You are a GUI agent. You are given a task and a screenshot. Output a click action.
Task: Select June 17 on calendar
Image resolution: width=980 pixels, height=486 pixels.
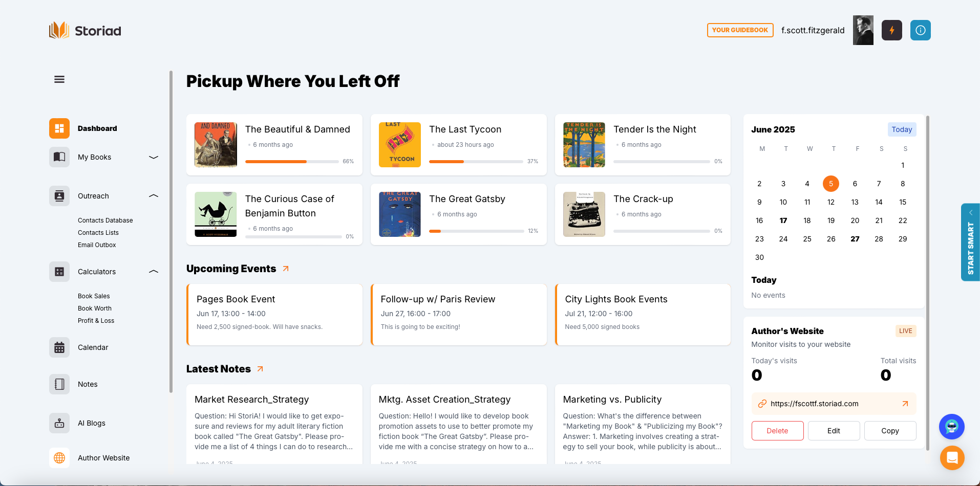(x=783, y=220)
